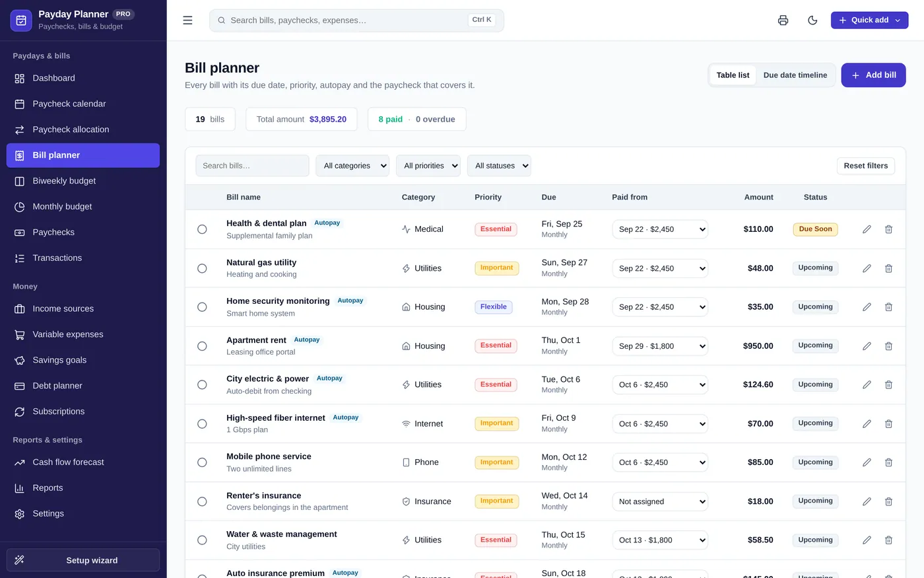924x578 pixels.
Task: Click the Add bill button
Action: coord(873,75)
